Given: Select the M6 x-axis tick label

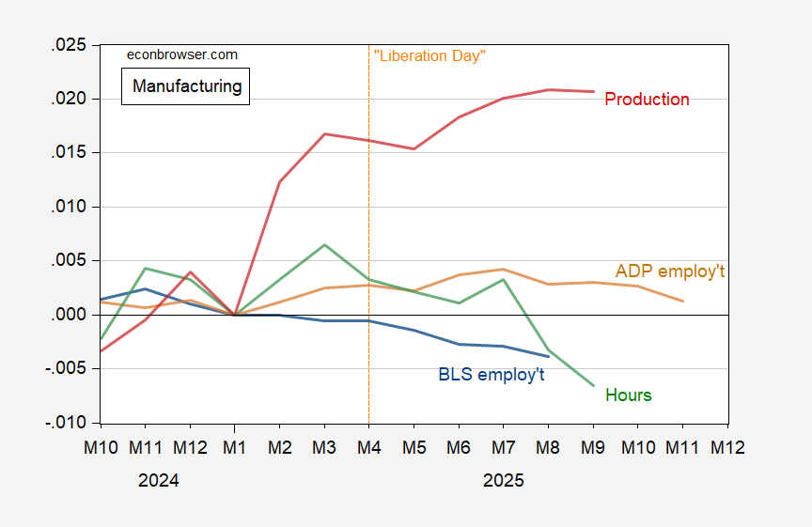Looking at the screenshot, I should point(458,448).
